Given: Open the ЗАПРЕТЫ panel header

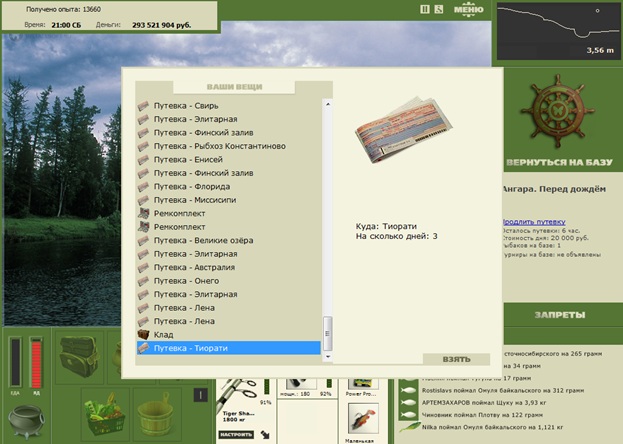Looking at the screenshot, I should click(559, 315).
